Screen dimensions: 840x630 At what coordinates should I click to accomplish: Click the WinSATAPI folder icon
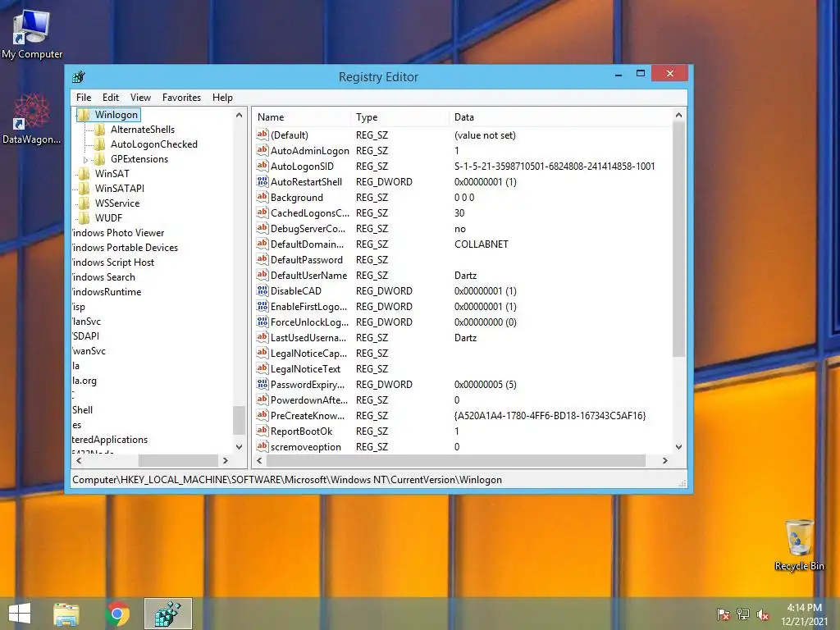(84, 189)
